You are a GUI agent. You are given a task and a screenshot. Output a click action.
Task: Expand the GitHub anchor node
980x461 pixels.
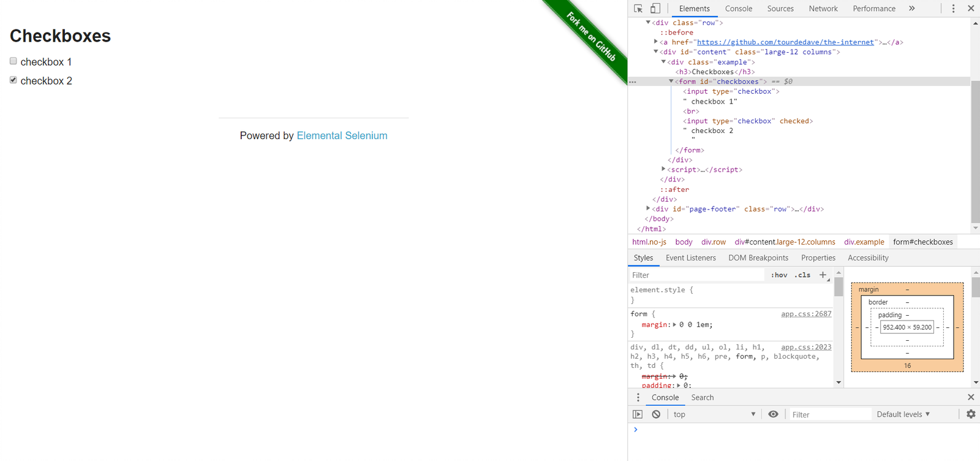tap(656, 42)
